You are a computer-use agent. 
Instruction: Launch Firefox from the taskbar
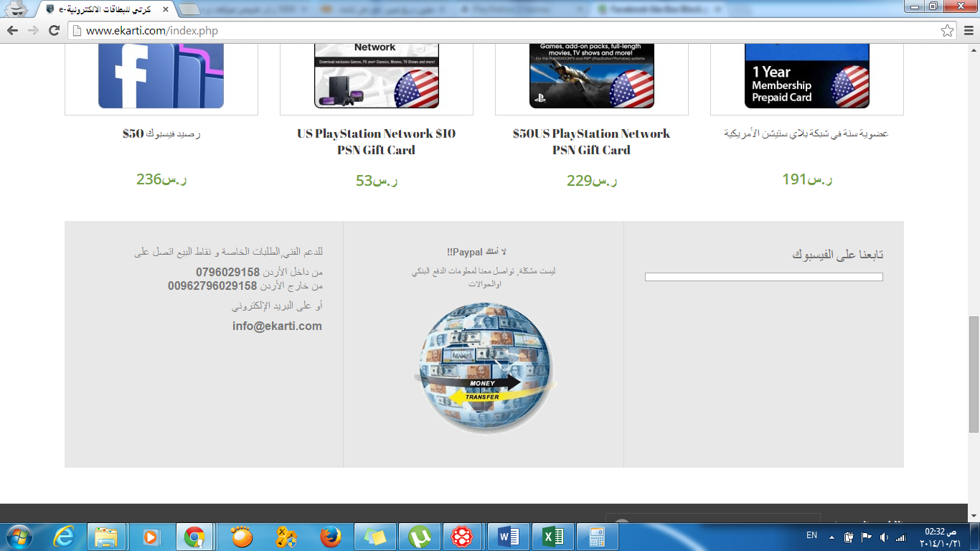pos(331,537)
